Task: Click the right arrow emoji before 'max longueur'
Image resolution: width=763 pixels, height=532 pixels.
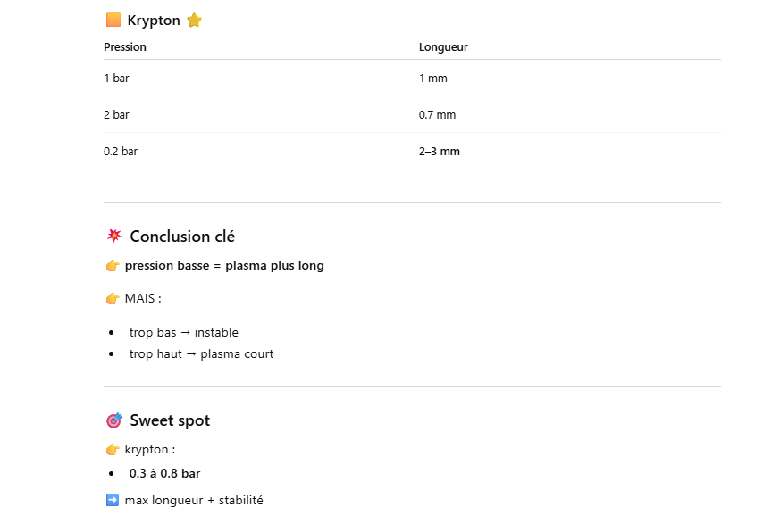Action: (x=113, y=501)
